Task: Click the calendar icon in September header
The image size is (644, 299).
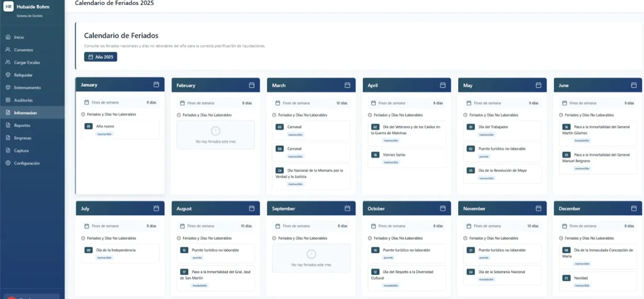Action: [347, 208]
